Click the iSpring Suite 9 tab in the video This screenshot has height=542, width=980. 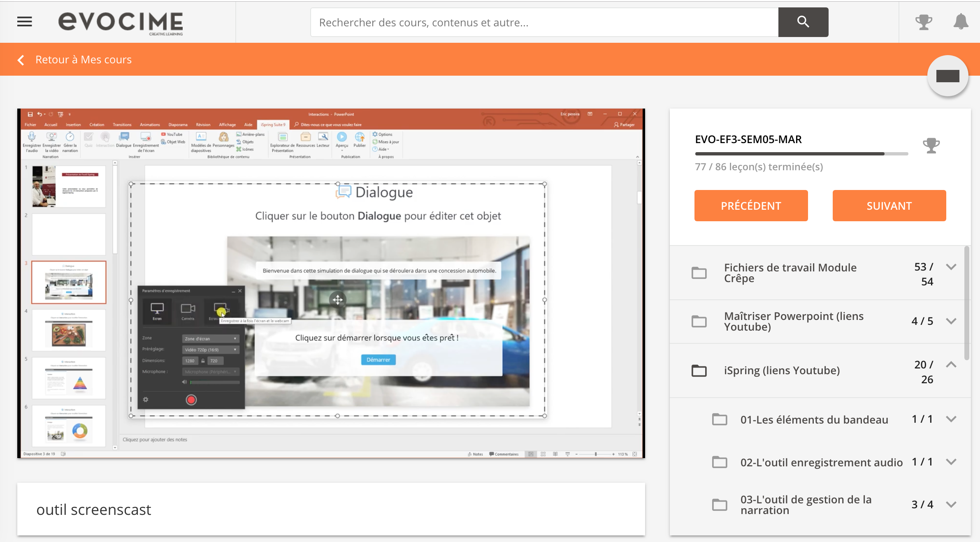[x=273, y=125]
